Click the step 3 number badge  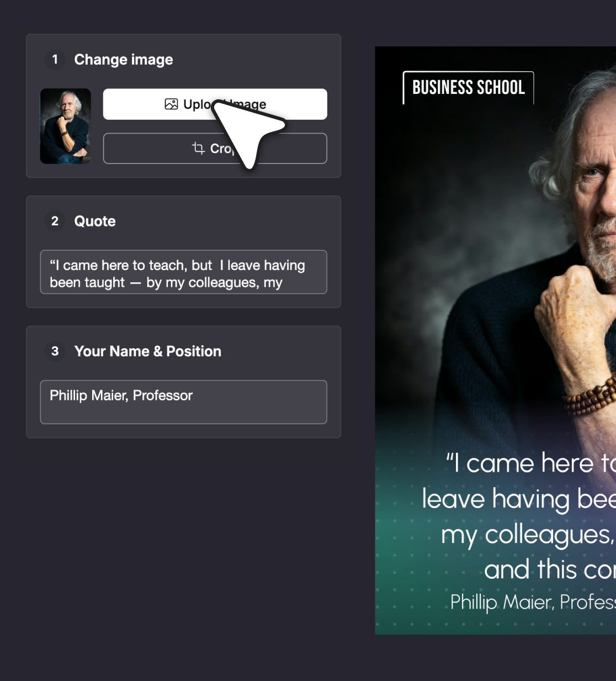55,351
